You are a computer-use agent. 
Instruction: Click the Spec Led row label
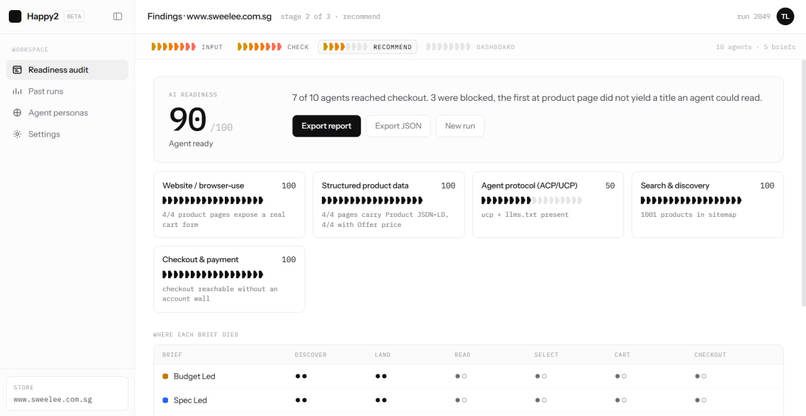(190, 400)
